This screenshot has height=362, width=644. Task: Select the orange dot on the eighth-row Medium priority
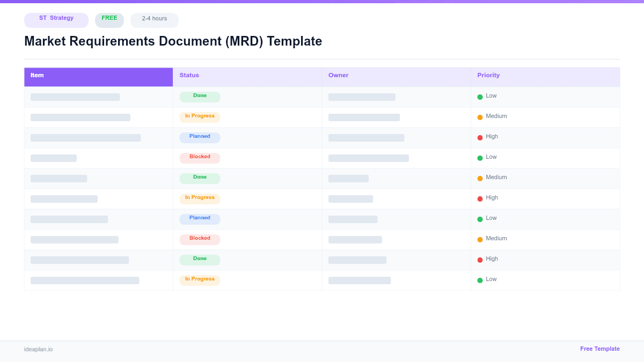click(x=480, y=239)
